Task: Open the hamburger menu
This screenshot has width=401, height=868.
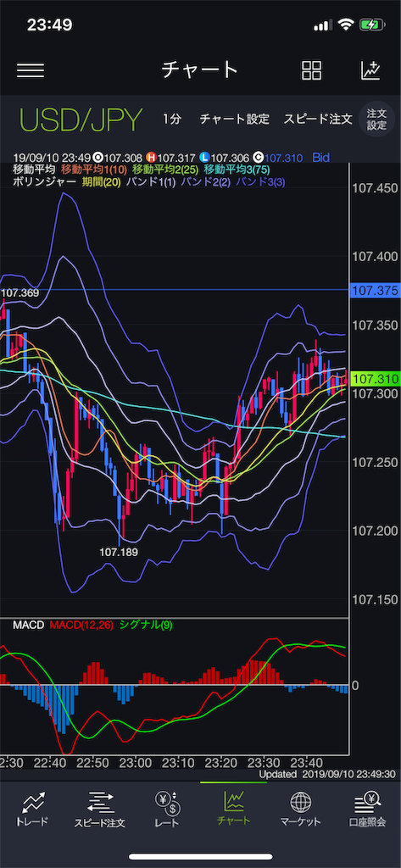Action: (31, 70)
